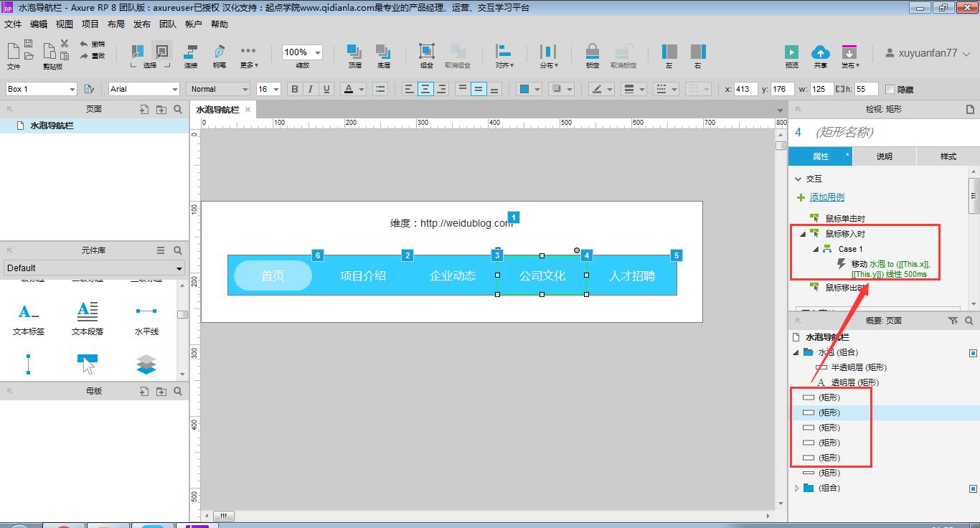This screenshot has height=528, width=980.
Task: Click the Cut scissors icon in the toolbar
Action: [x=65, y=44]
